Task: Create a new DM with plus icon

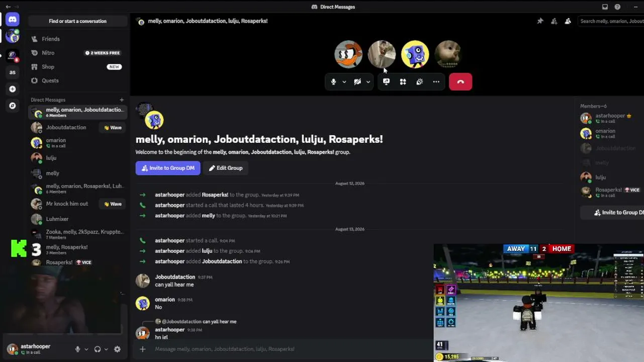Action: click(x=122, y=100)
